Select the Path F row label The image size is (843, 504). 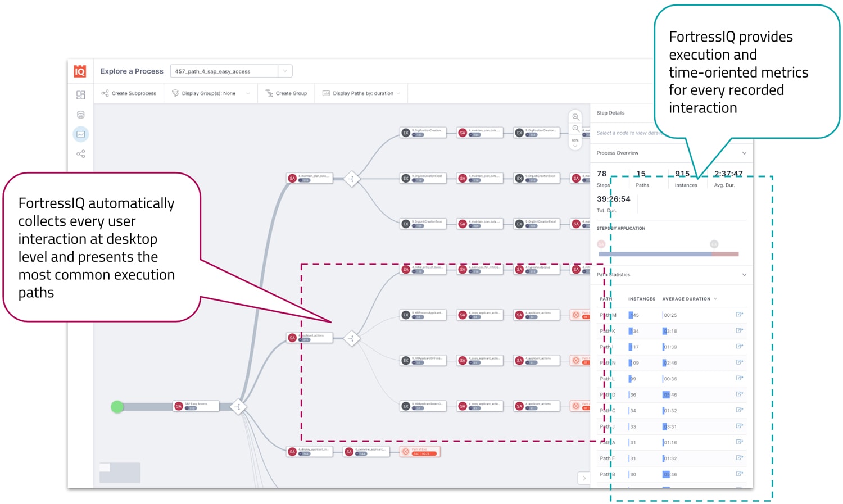607,458
